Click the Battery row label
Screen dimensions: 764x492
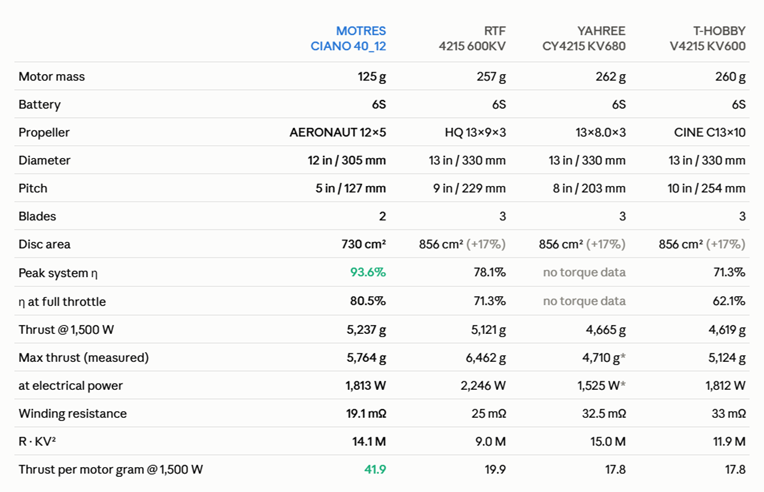click(x=39, y=105)
